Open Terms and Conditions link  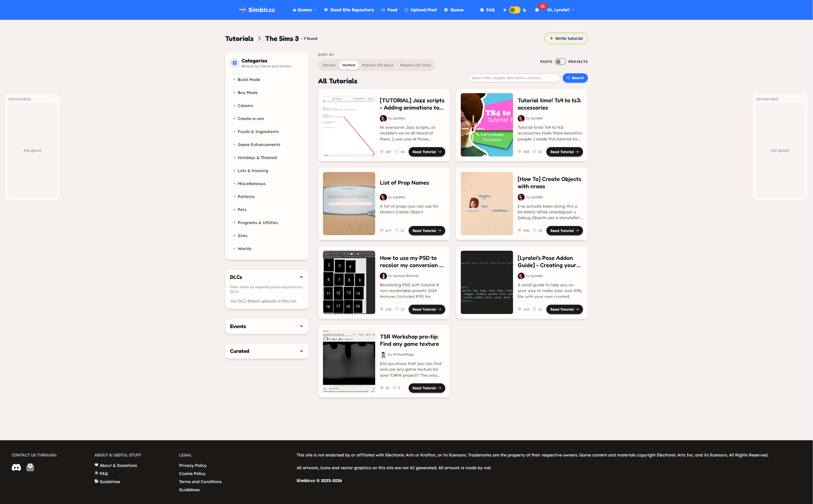200,482
